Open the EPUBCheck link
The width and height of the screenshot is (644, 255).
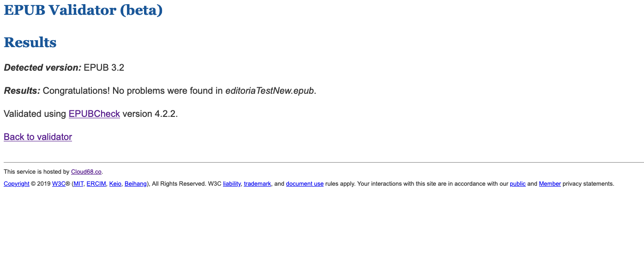click(94, 114)
